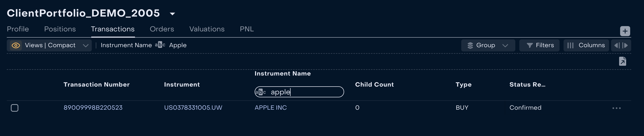Image resolution: width=644 pixels, height=136 pixels.
Task: Open the Views | Compact dropdown
Action: [x=85, y=45]
